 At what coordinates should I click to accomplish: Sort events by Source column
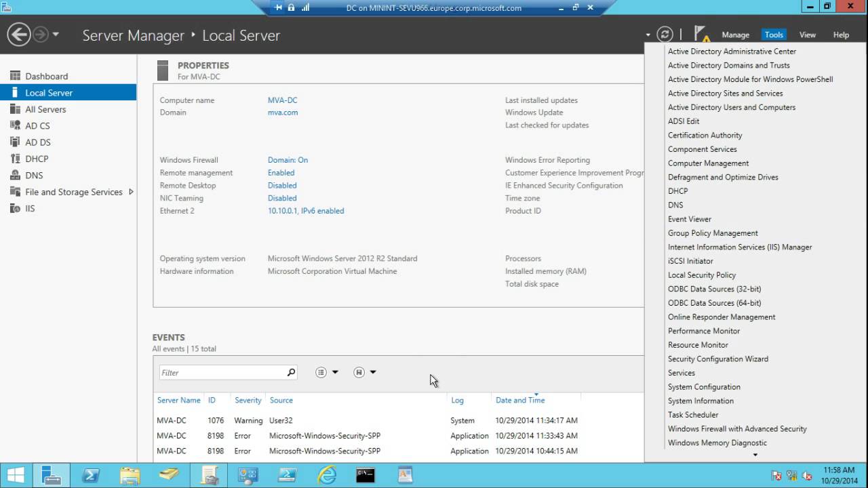281,401
